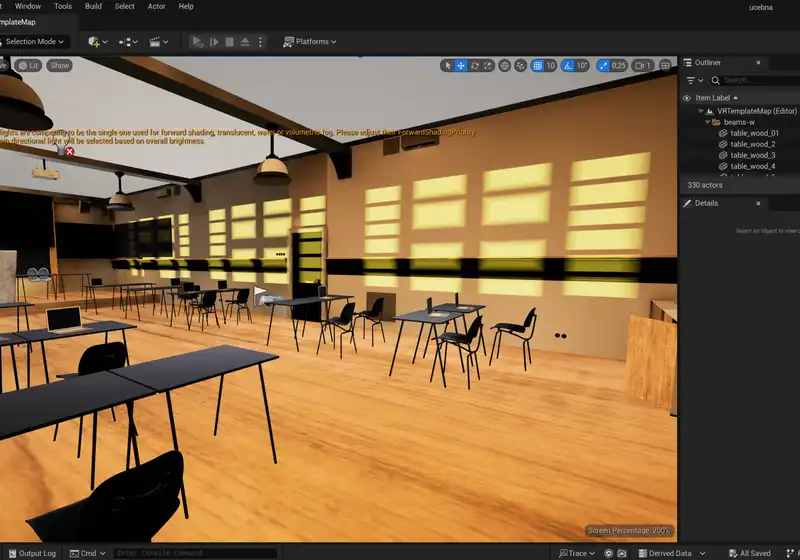Open the play options three-dot menu

pyautogui.click(x=260, y=42)
